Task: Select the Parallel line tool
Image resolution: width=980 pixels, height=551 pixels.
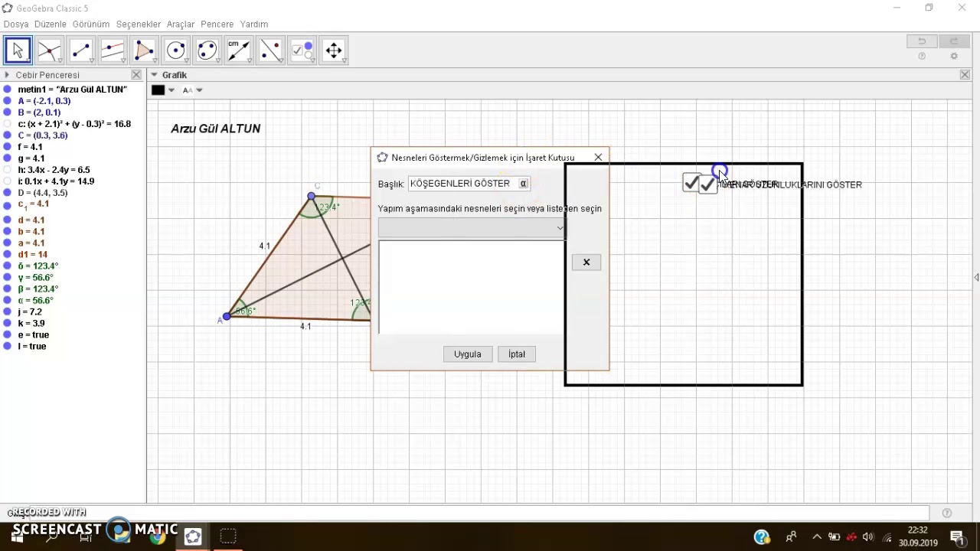Action: pos(113,51)
